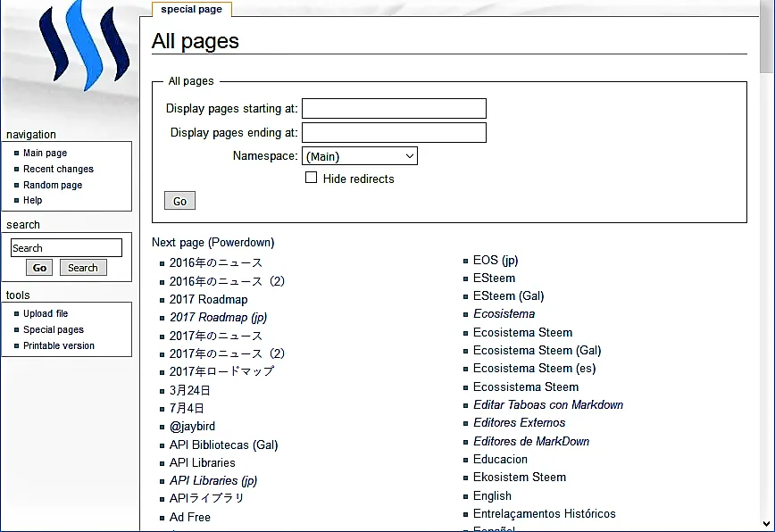
Task: Click the Steem wiki logo
Action: (x=84, y=46)
